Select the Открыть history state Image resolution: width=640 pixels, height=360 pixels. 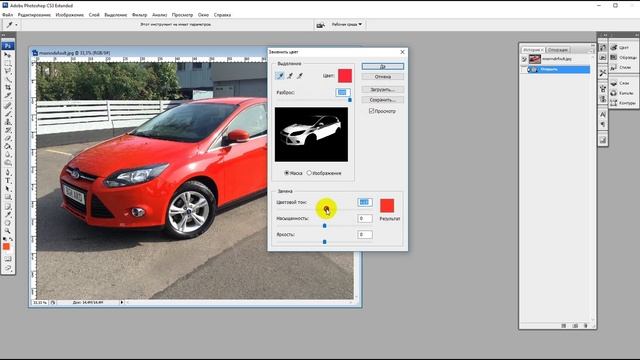tap(558, 69)
